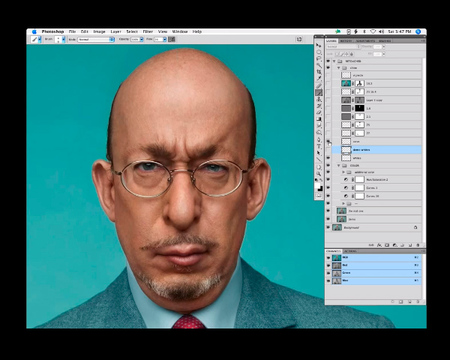Open the Image menu
Screen dimensions: 450x360
tap(99, 32)
